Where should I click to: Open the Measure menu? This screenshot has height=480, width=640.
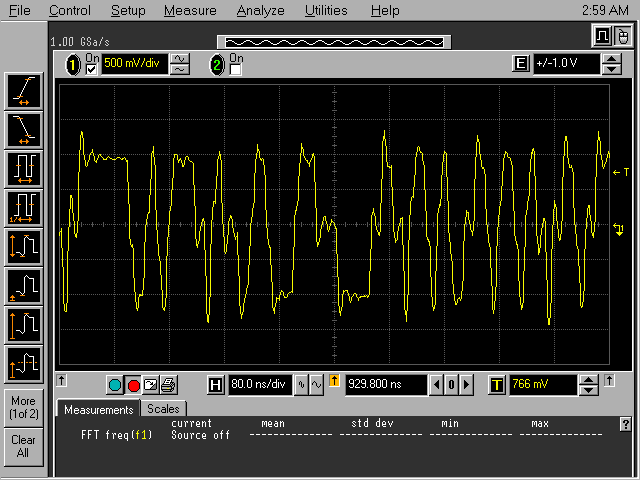click(190, 10)
